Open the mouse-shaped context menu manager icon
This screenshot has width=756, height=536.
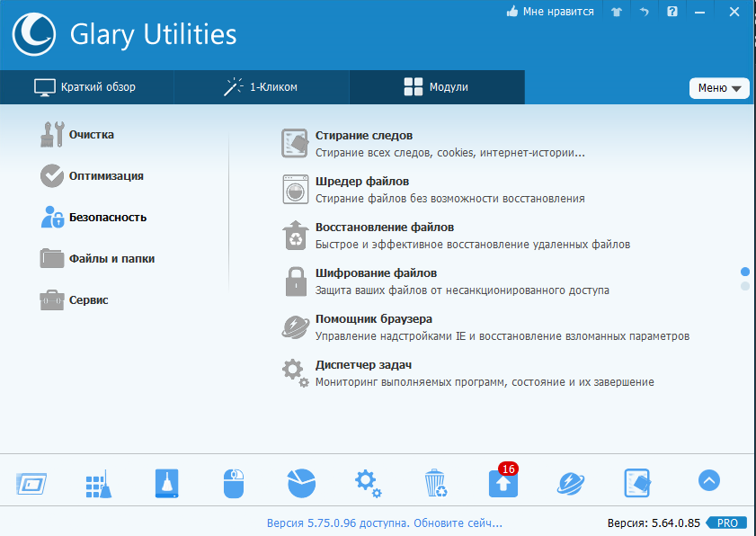pos(233,483)
